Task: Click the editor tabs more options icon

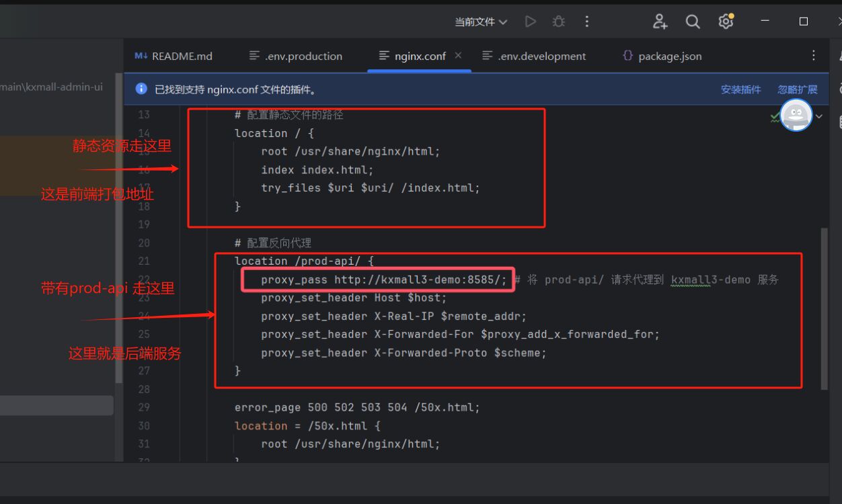Action: pos(814,56)
